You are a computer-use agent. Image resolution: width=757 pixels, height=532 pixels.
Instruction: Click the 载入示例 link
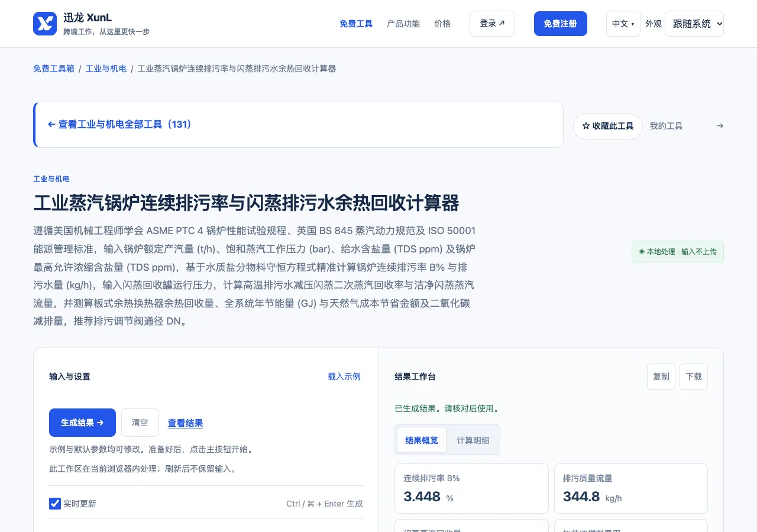[x=344, y=377]
